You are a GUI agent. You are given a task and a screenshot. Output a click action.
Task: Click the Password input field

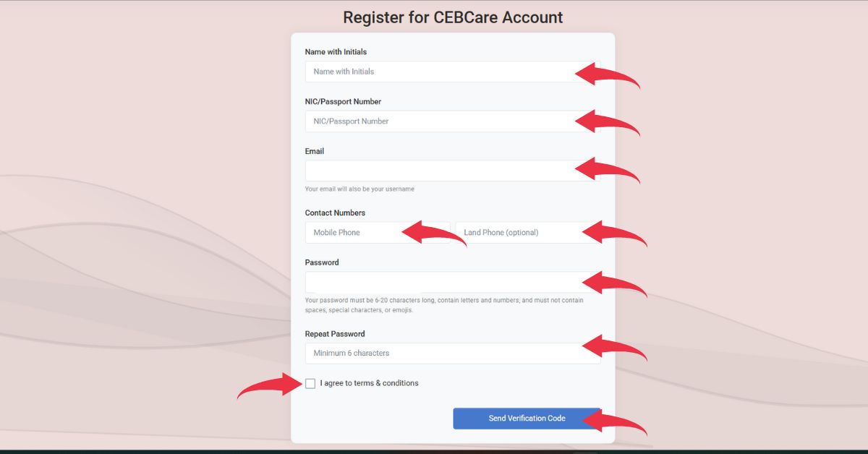coord(434,282)
